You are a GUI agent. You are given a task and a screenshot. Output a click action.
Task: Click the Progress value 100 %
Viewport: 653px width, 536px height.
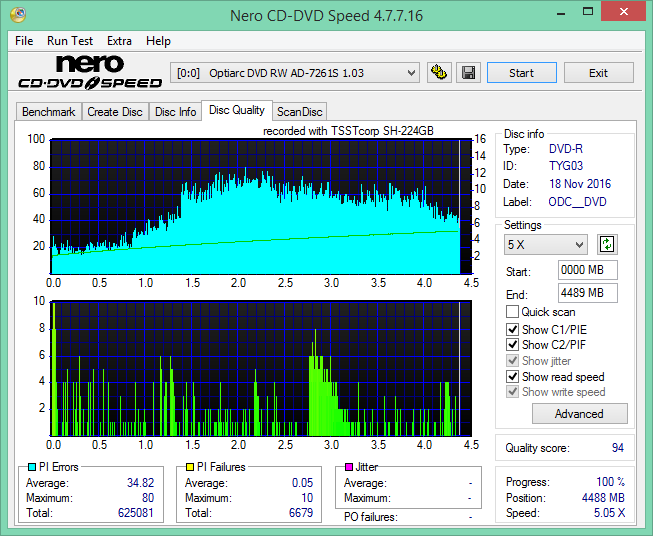point(611,482)
